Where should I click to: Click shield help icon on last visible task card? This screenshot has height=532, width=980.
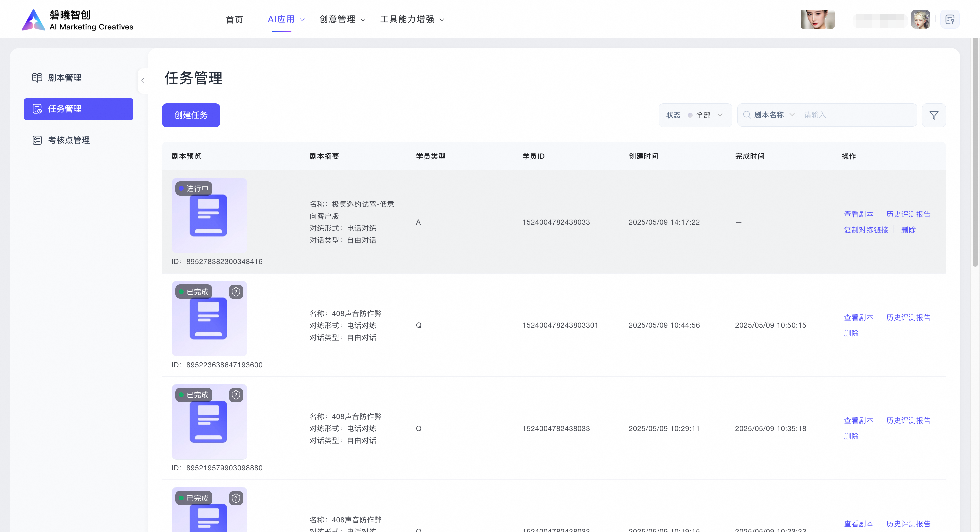pos(236,498)
